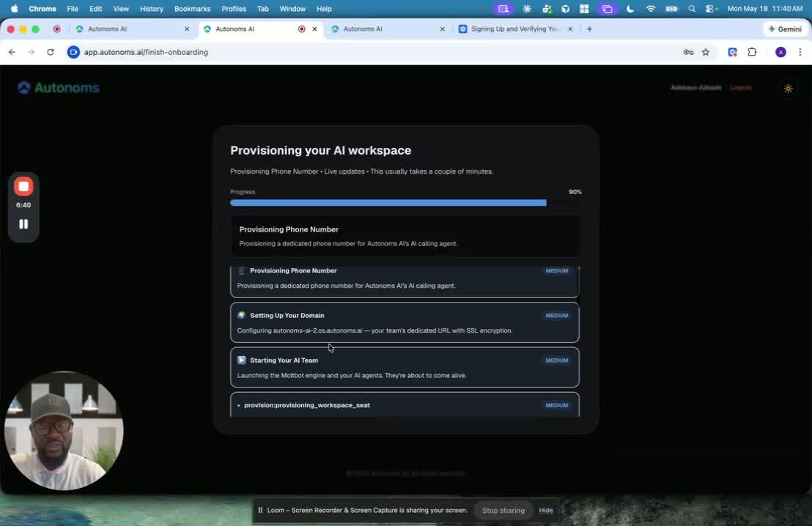812x526 pixels.
Task: Open Spotlight search in menu bar
Action: click(692, 9)
